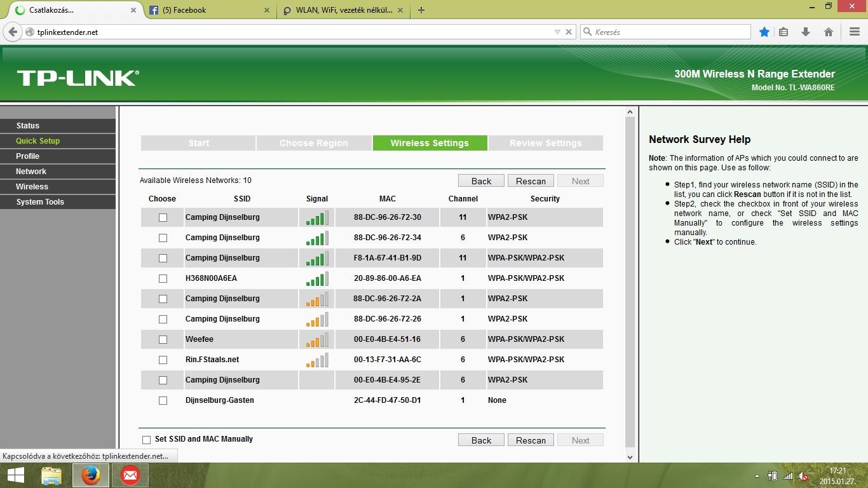Click the signal bars of H368N00A6EA

point(317,279)
